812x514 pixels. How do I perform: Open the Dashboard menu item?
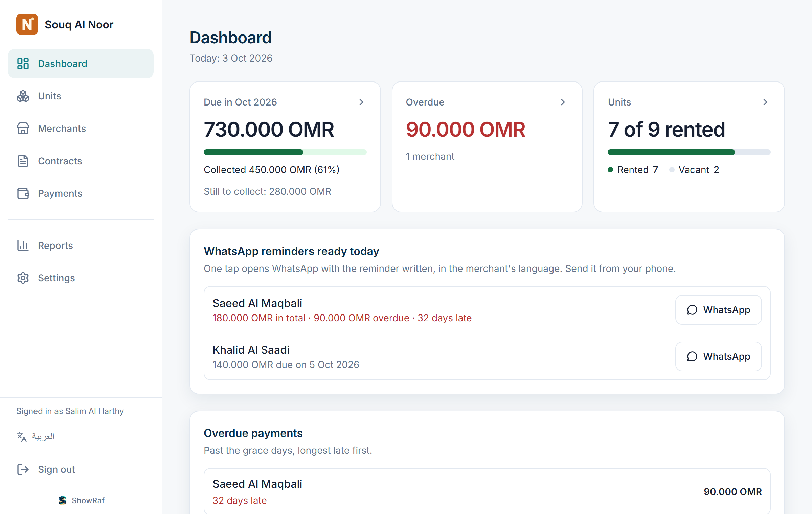click(81, 64)
